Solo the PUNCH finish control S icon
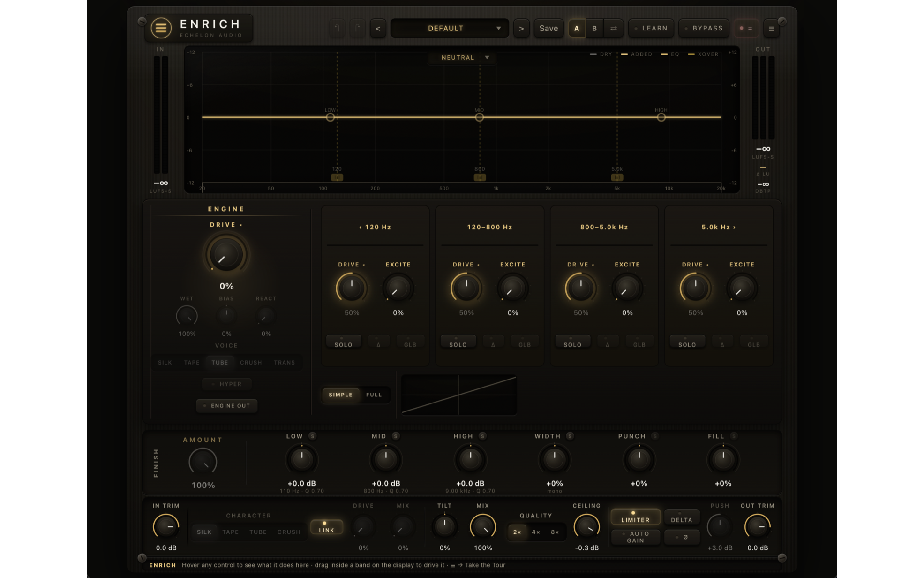 655,436
